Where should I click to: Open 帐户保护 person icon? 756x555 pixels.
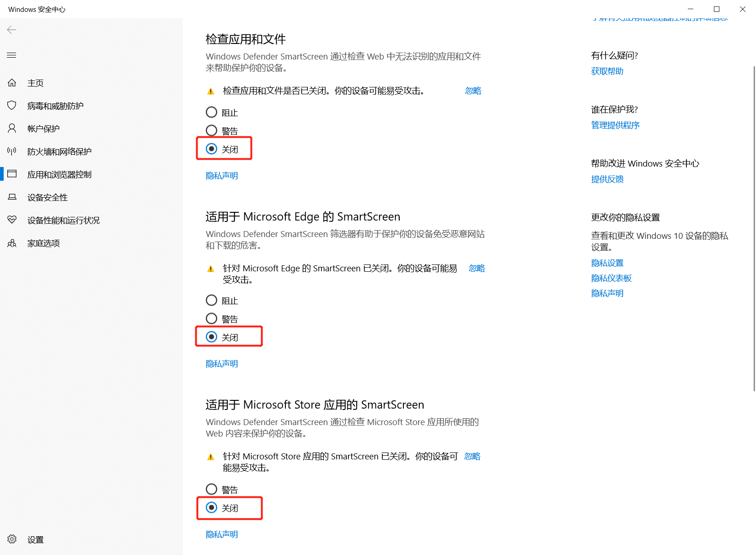[x=12, y=128]
